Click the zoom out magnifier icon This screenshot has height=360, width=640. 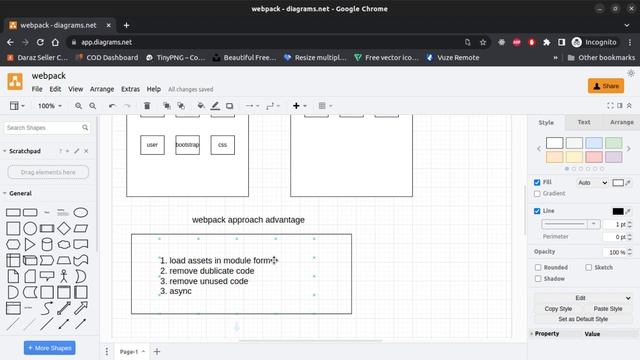coord(93,106)
